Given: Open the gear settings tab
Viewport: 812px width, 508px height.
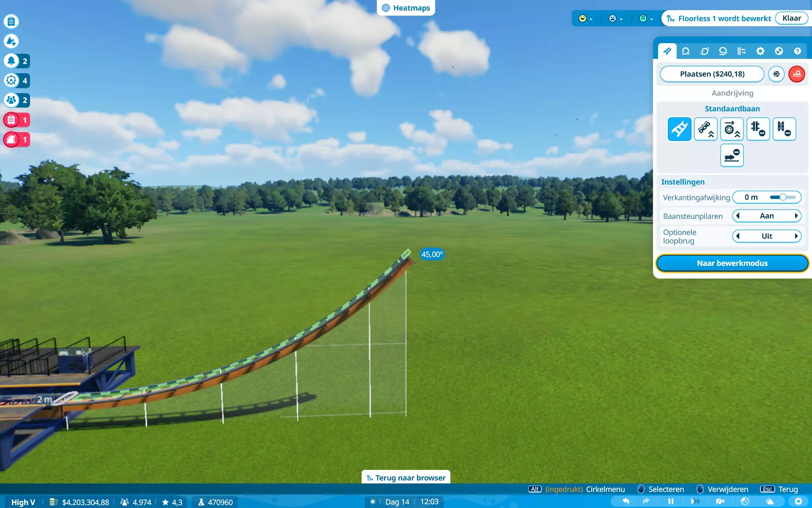Looking at the screenshot, I should [x=760, y=51].
